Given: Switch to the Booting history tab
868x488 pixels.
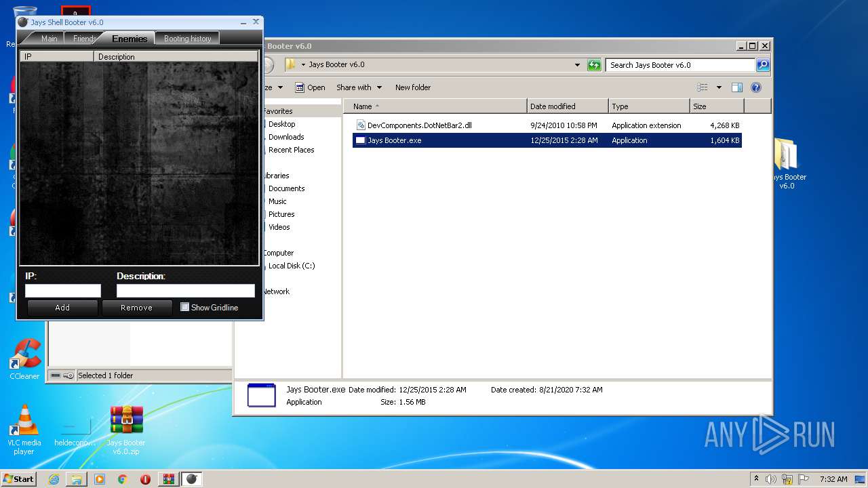Looking at the screenshot, I should click(x=187, y=39).
